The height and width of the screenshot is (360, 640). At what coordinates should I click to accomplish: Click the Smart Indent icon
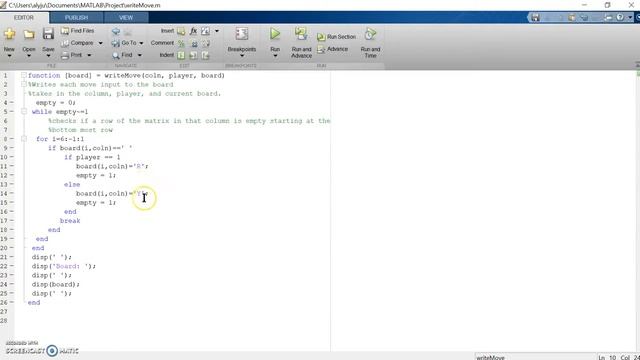(x=181, y=55)
